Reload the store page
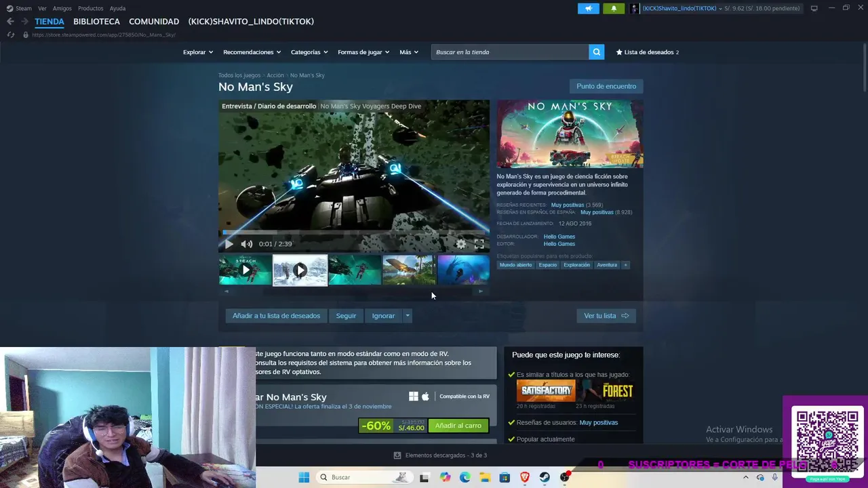The image size is (868, 488). pyautogui.click(x=10, y=35)
